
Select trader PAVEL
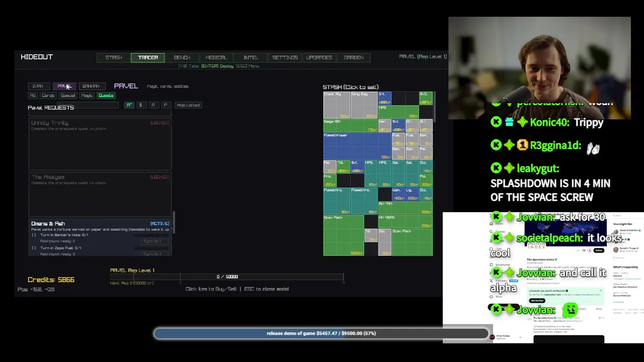(x=64, y=86)
